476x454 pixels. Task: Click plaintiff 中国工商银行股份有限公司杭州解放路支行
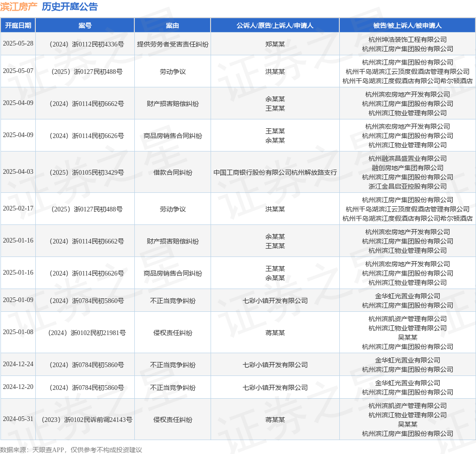[275, 172]
